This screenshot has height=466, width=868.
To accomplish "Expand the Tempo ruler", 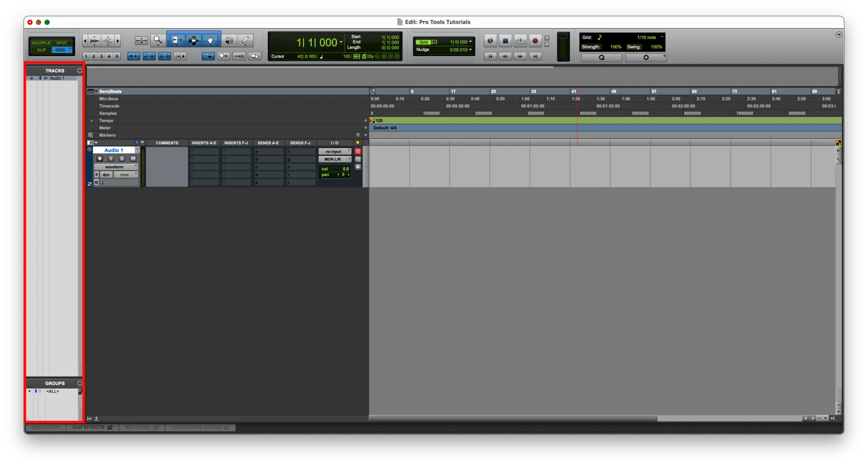I will pyautogui.click(x=91, y=121).
